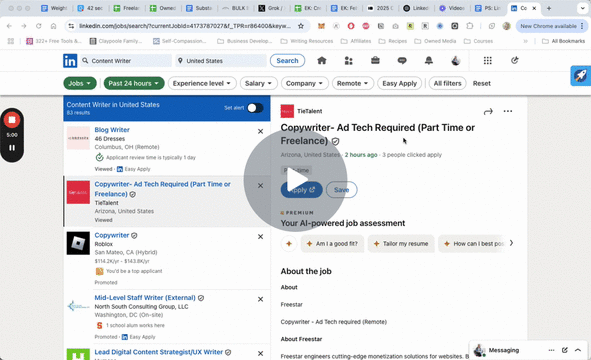Play the video overlay button

point(296,180)
